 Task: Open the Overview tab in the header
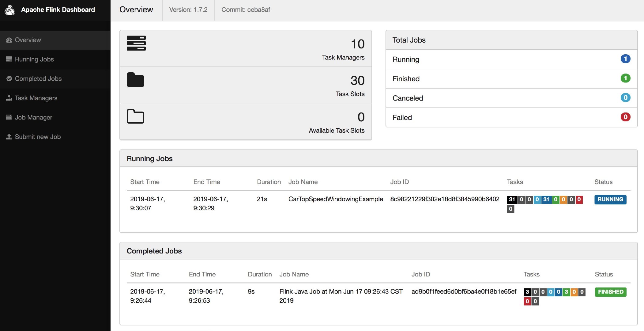click(x=136, y=10)
